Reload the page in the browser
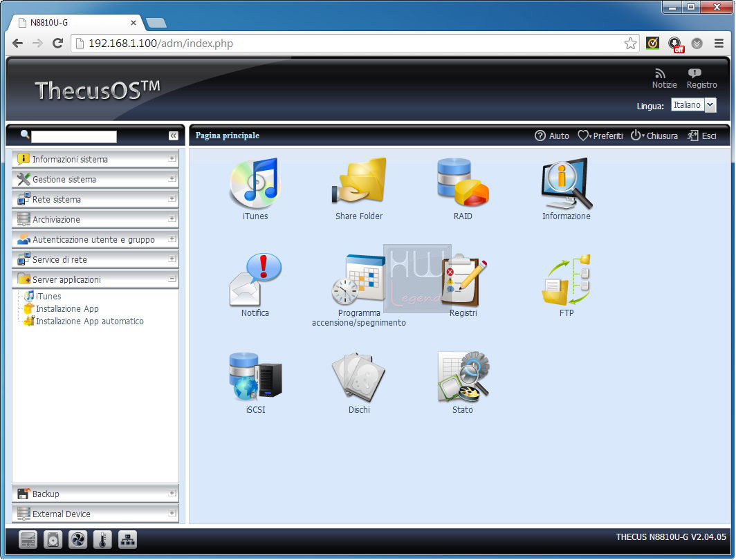This screenshot has height=560, width=736. pyautogui.click(x=57, y=43)
